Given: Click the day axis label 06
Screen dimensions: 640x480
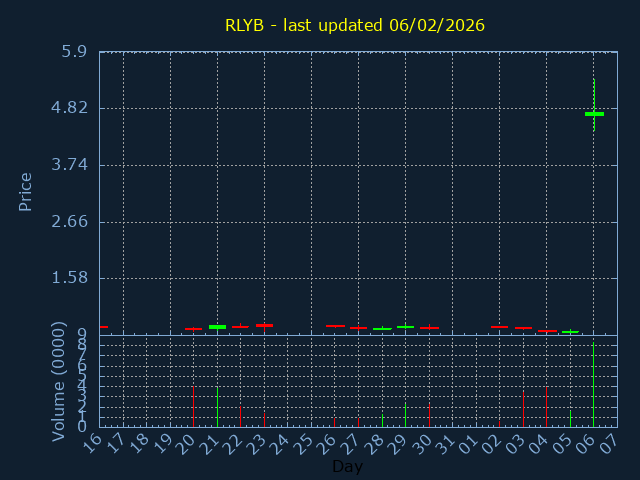Looking at the screenshot, I should pos(589,443).
